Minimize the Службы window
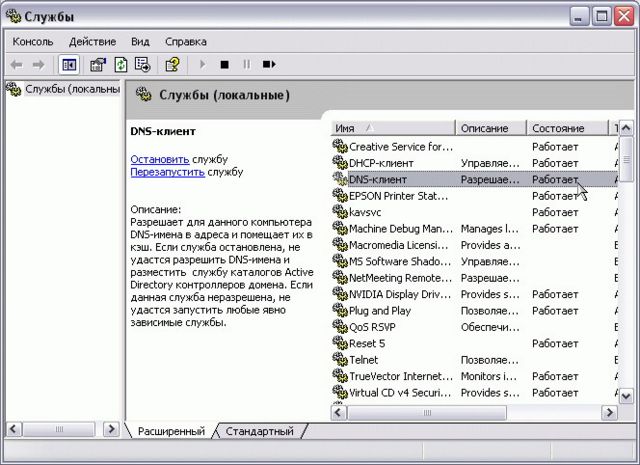 579,16
